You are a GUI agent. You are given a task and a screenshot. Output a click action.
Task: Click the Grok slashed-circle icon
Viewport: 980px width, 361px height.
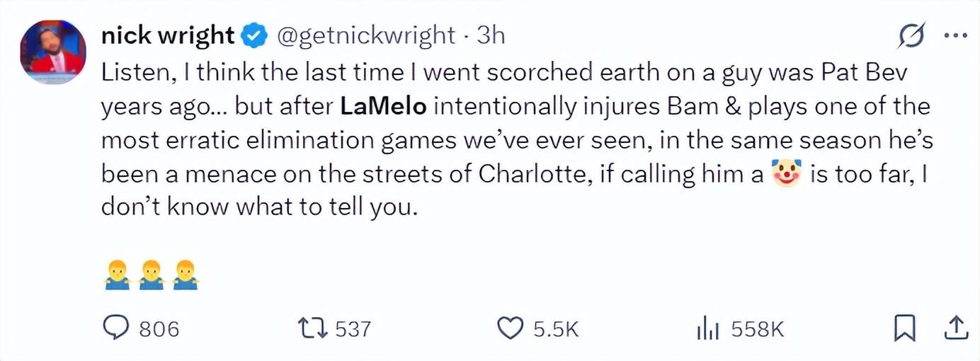pos(911,36)
